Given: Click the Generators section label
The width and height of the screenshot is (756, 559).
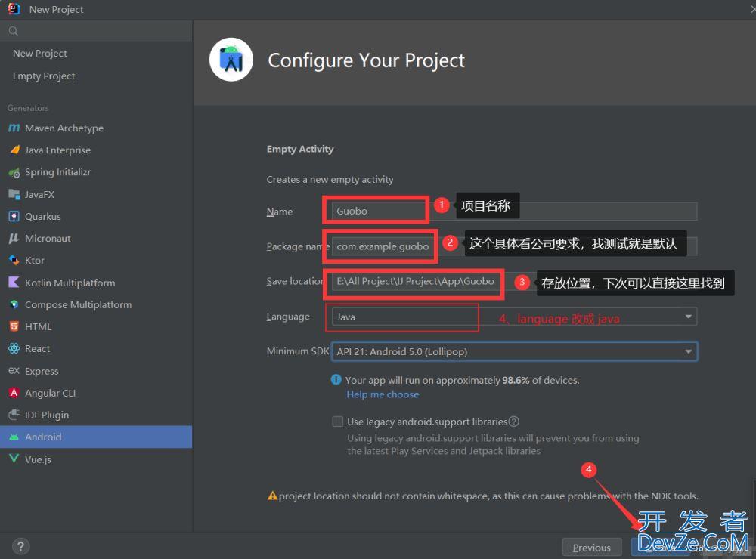Looking at the screenshot, I should [x=28, y=108].
